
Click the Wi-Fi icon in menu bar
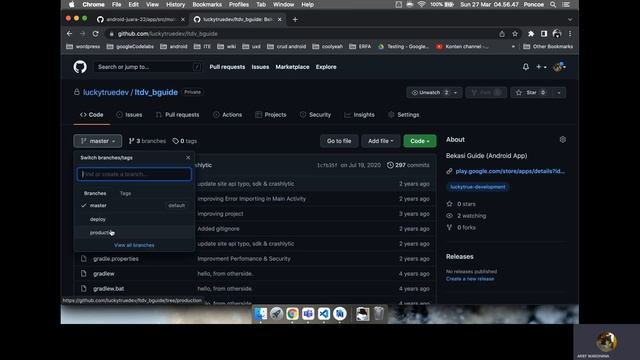coord(422,4)
